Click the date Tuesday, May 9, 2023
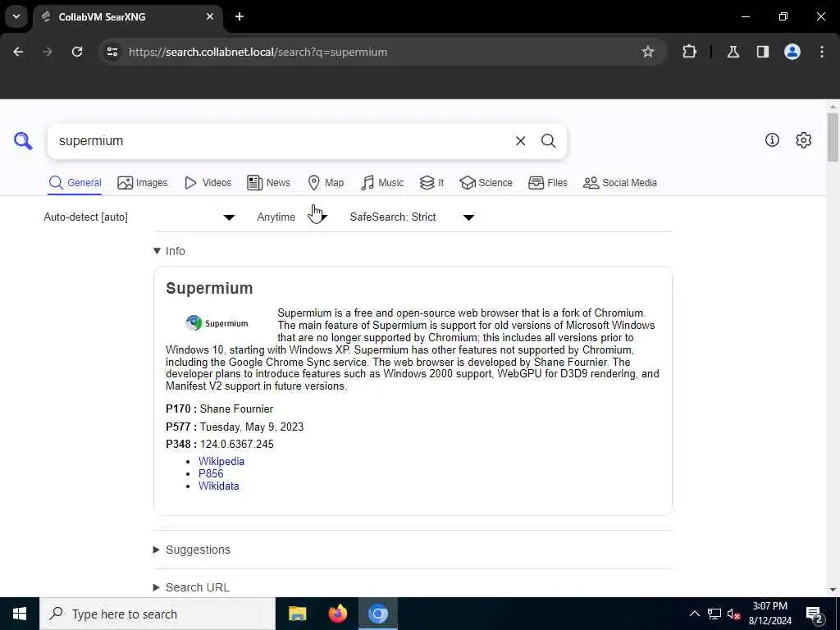 click(x=252, y=427)
